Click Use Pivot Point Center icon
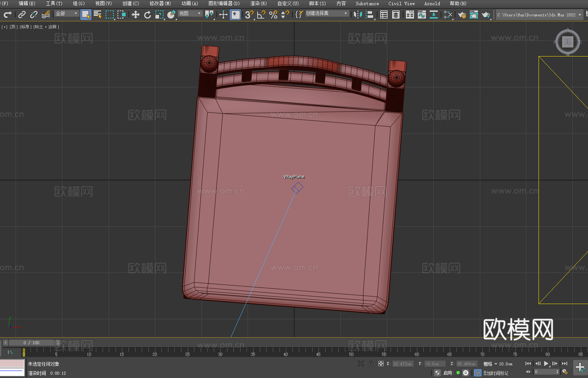 209,14
